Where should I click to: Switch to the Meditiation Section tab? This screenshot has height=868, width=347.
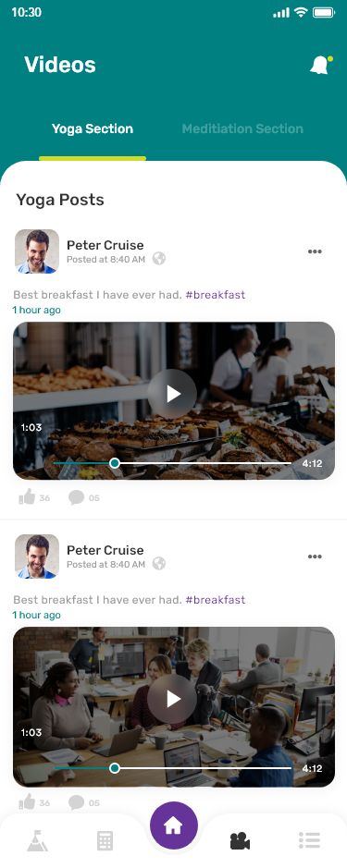[x=242, y=128]
